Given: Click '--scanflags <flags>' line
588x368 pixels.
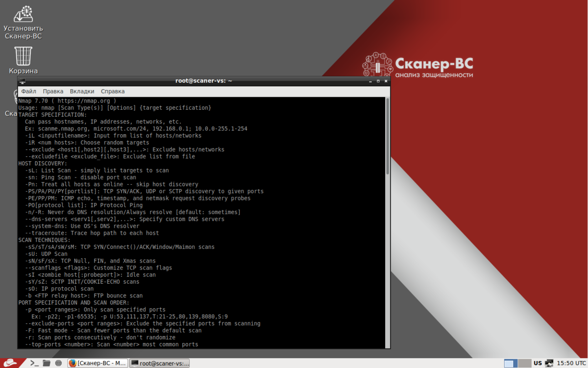Looking at the screenshot, I should coord(98,268).
